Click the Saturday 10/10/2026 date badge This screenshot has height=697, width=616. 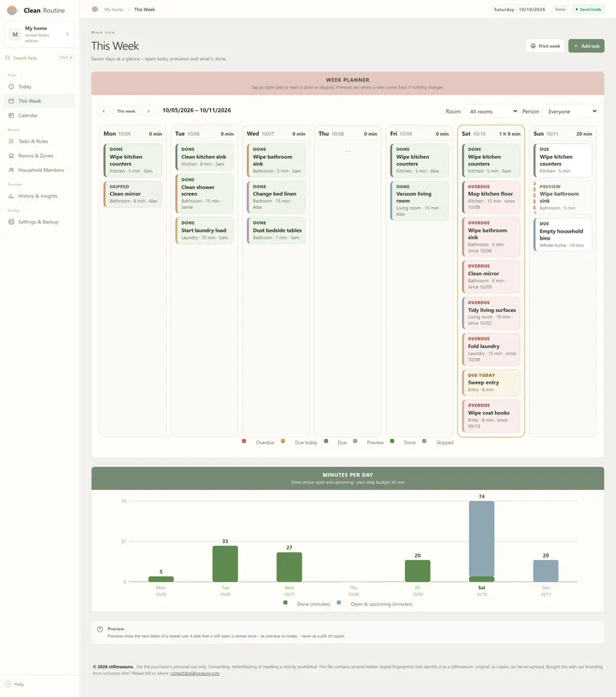(x=519, y=9)
